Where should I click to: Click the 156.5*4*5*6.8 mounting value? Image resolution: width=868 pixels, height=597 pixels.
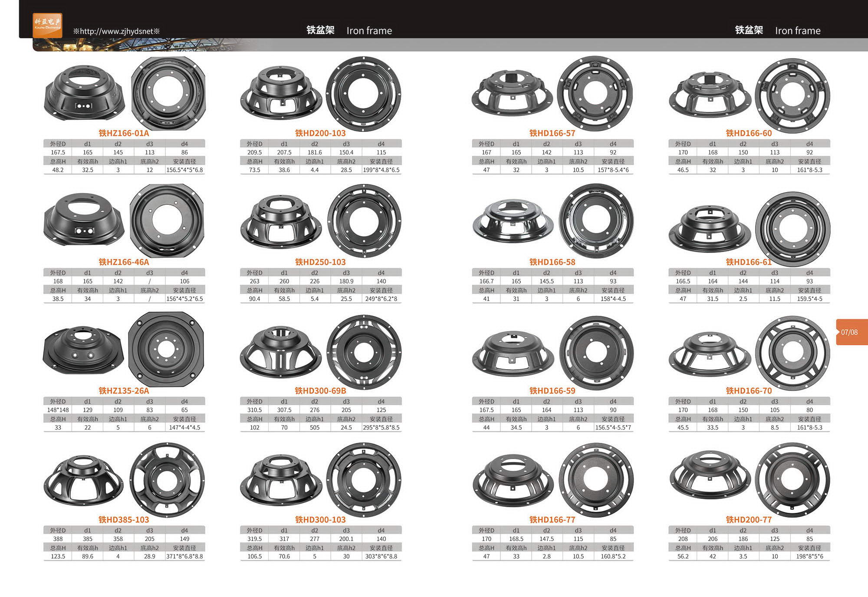tap(184, 170)
